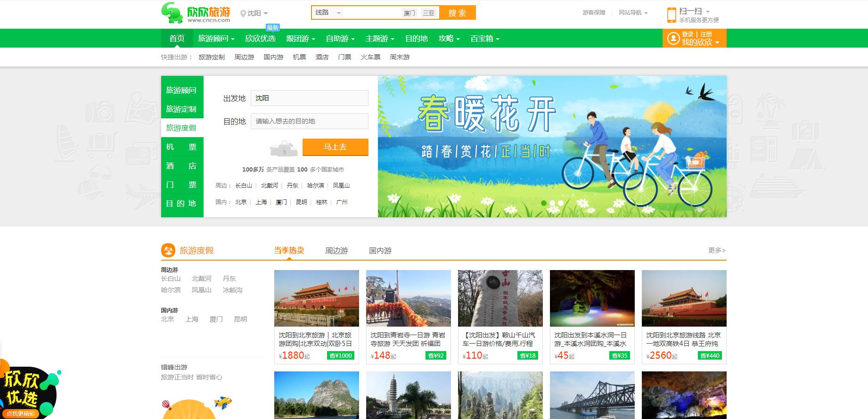Click the location pin icon beside 沈阳

pyautogui.click(x=243, y=13)
